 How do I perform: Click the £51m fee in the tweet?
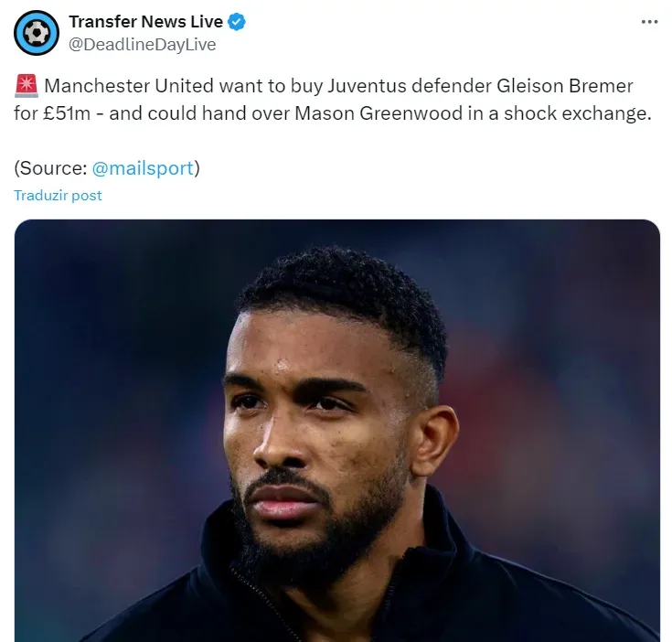(x=67, y=113)
